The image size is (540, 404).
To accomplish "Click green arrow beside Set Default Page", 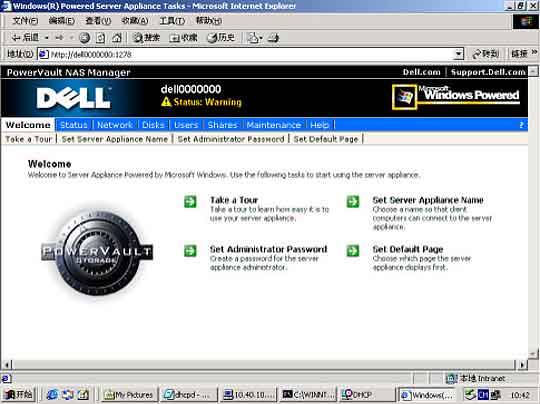I will tap(353, 251).
